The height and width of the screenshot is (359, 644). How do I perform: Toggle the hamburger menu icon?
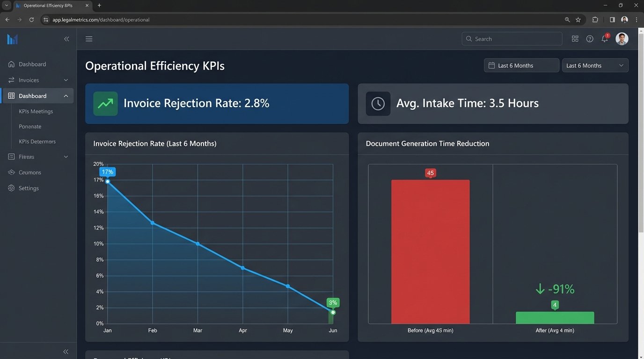[x=89, y=39]
